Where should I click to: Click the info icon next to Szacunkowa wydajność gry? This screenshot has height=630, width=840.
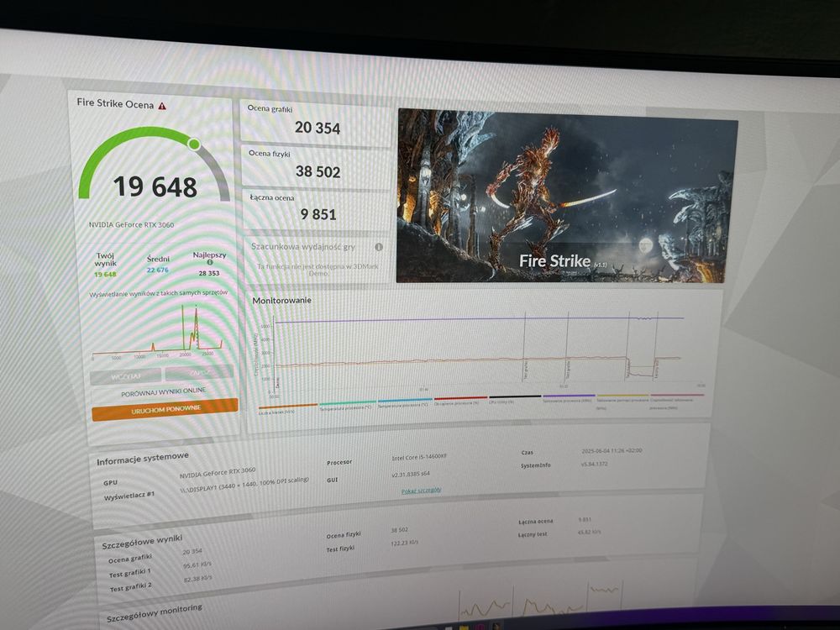380,247
